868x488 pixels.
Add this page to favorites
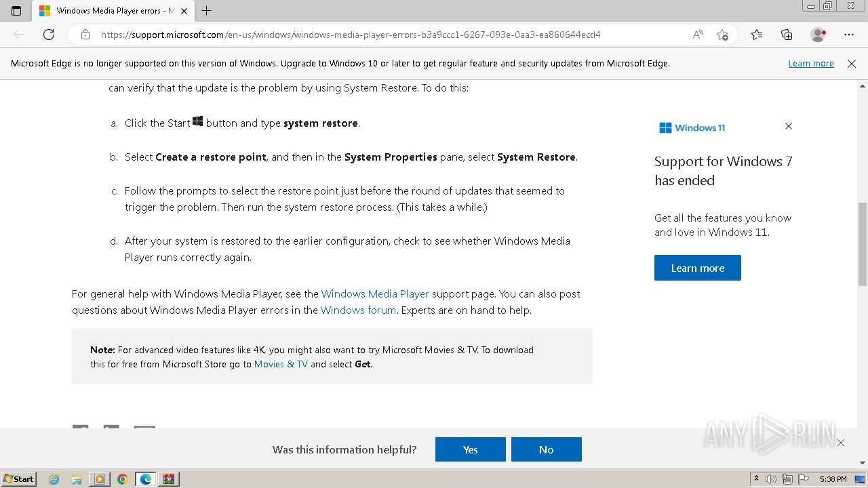coord(722,35)
